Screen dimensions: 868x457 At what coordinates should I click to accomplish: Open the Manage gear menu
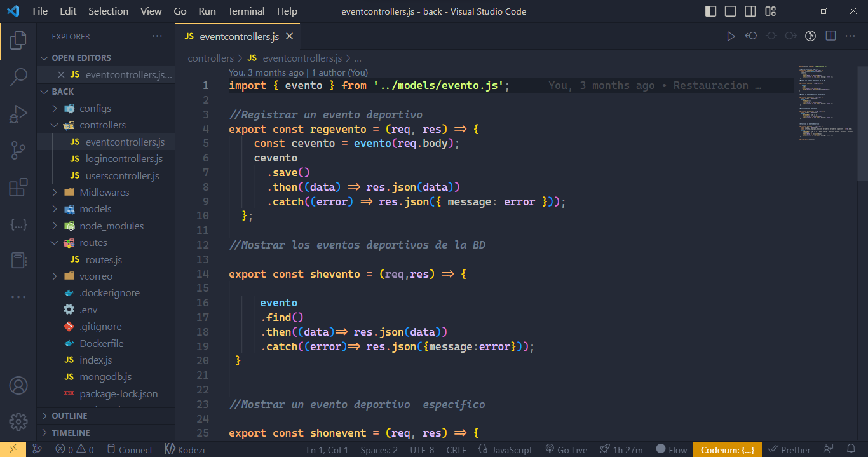(18, 421)
